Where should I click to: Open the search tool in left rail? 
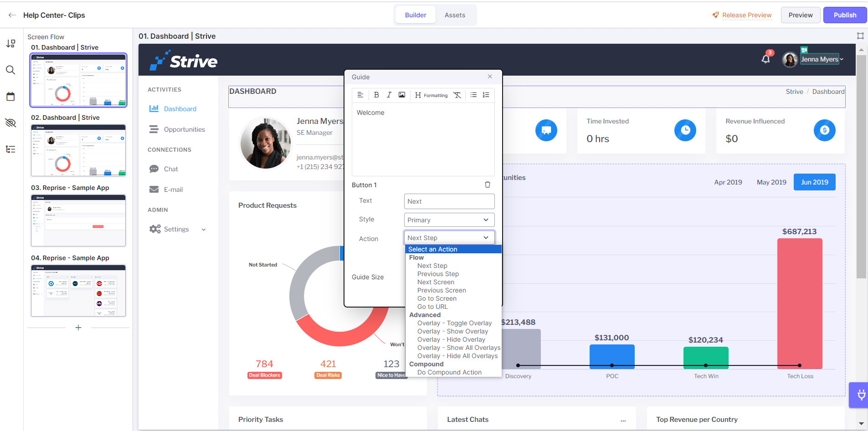(10, 70)
